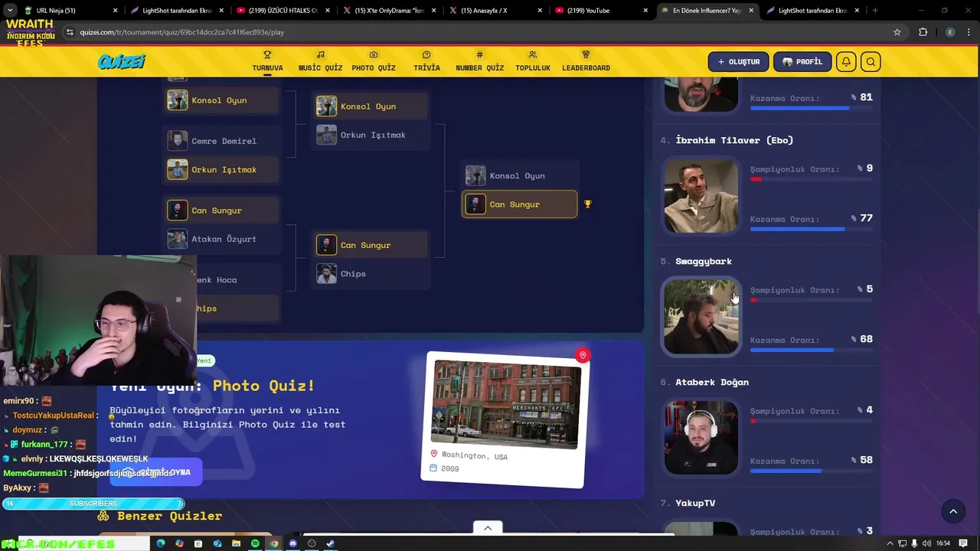Click Orkun Işıtmak in first round
The width and height of the screenshot is (980, 551).
pos(222,170)
